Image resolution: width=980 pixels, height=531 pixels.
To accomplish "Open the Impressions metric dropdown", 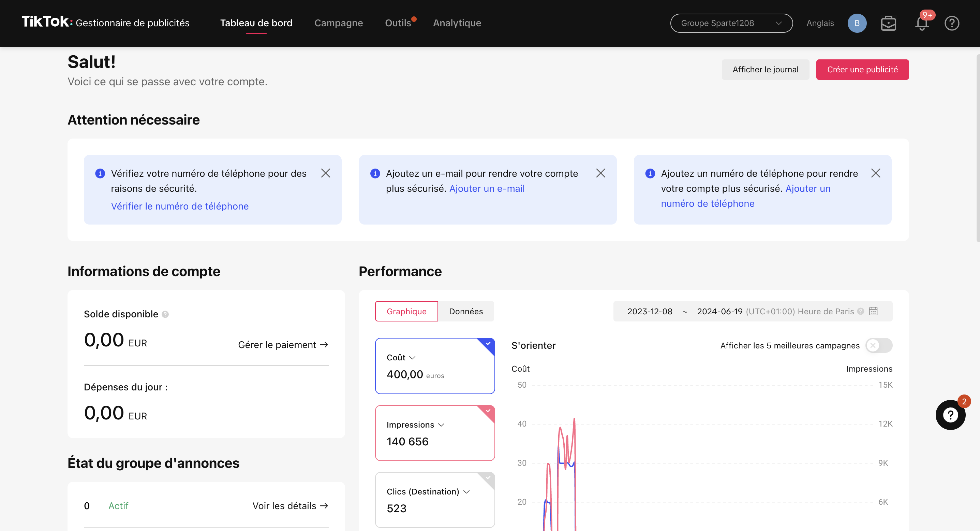I will (x=441, y=425).
